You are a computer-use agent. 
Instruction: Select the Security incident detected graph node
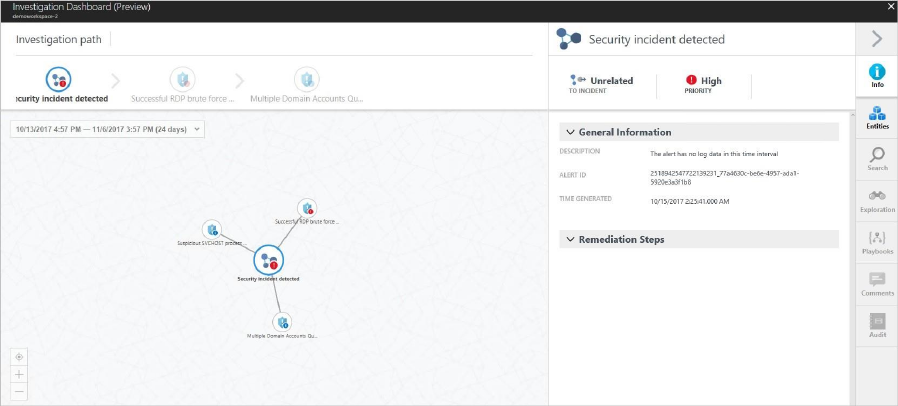[x=268, y=261]
